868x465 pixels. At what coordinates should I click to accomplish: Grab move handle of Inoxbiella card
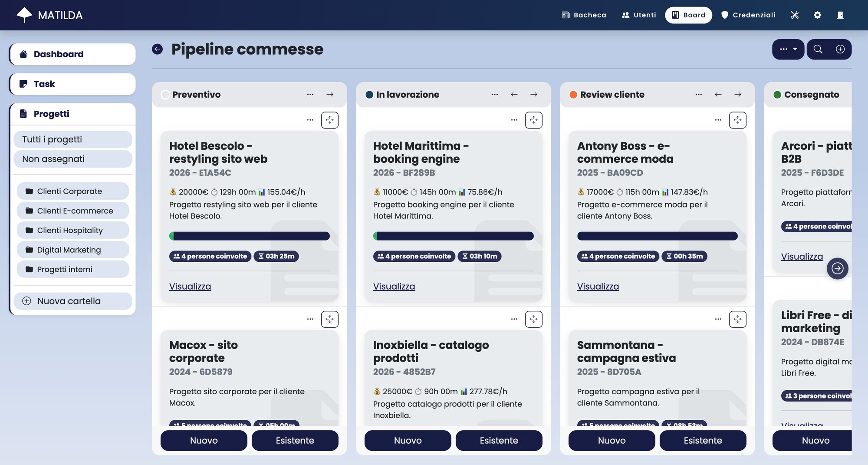(534, 319)
